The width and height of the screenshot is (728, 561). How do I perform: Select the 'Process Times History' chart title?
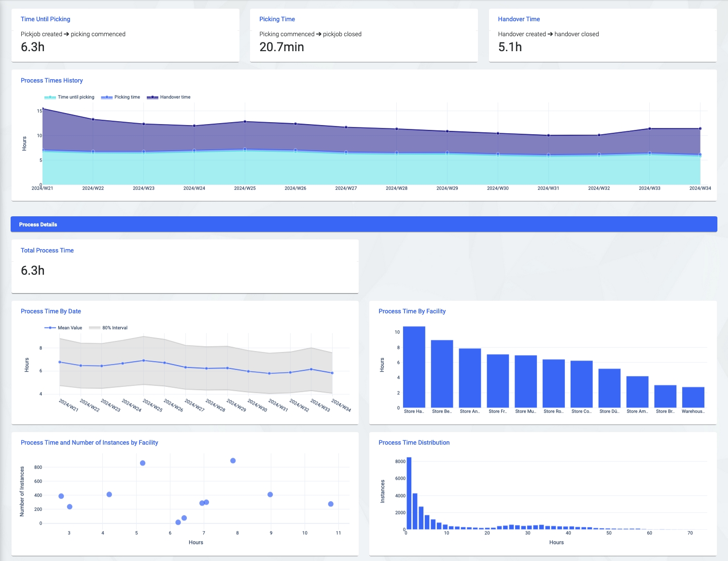click(x=52, y=81)
